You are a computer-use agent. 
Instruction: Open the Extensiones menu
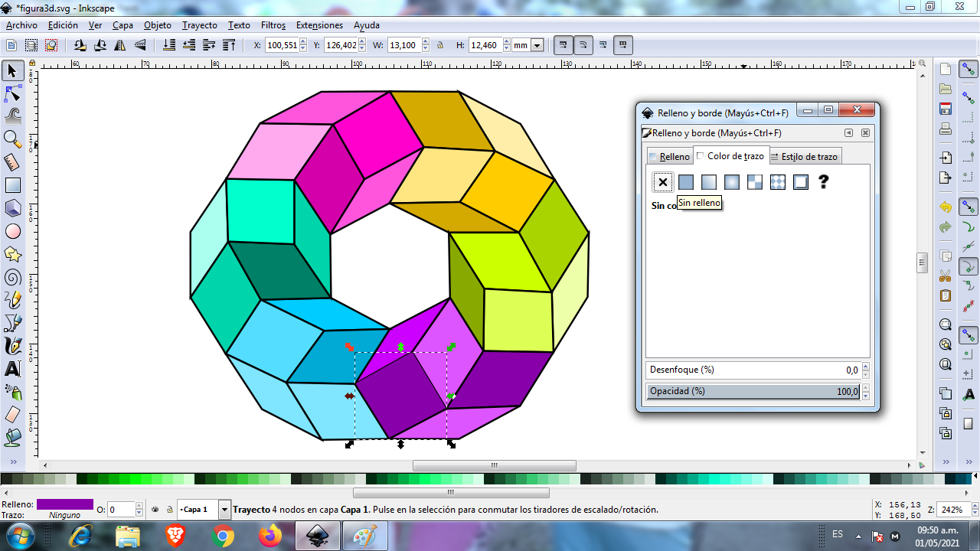(319, 25)
